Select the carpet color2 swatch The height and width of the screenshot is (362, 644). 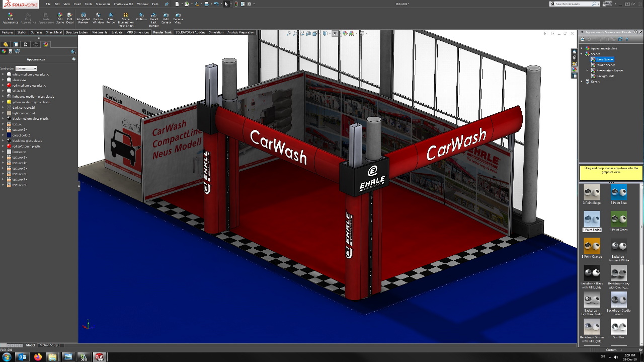[9, 135]
